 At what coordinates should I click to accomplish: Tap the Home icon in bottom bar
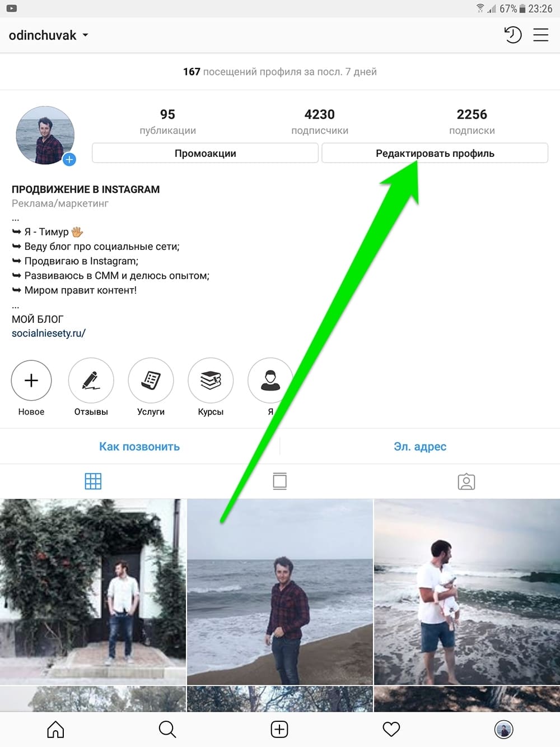(55, 729)
